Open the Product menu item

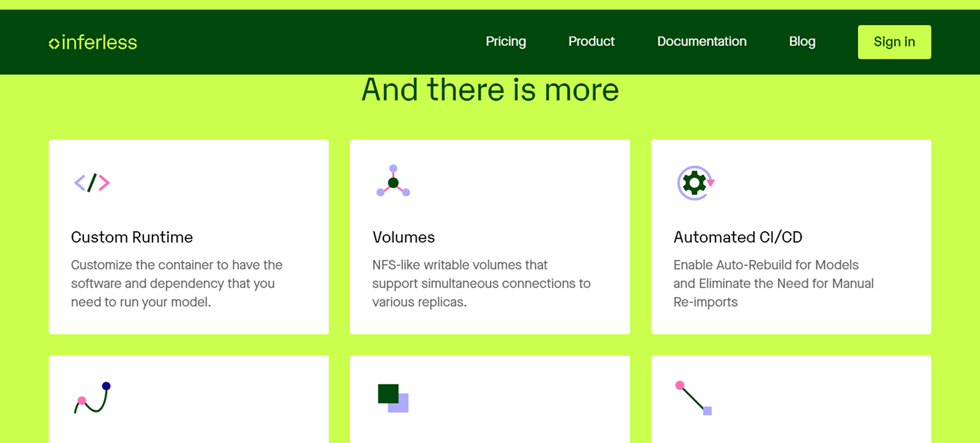coord(591,42)
